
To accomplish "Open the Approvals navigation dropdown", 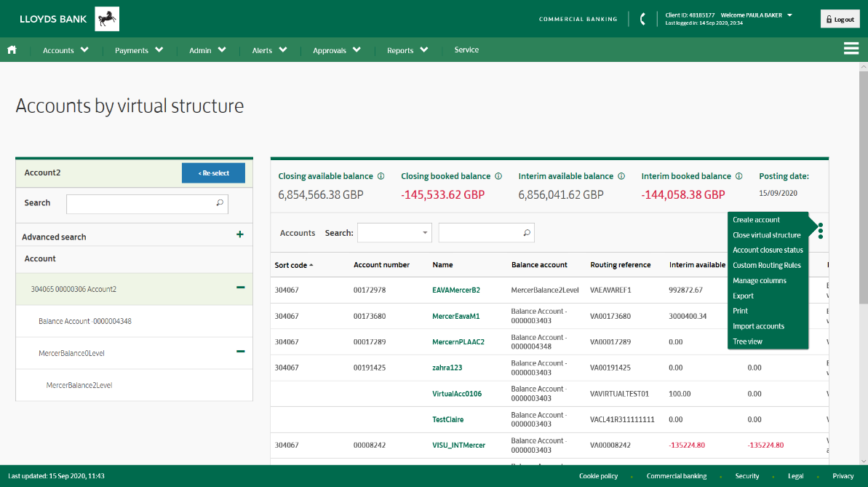I will 337,50.
